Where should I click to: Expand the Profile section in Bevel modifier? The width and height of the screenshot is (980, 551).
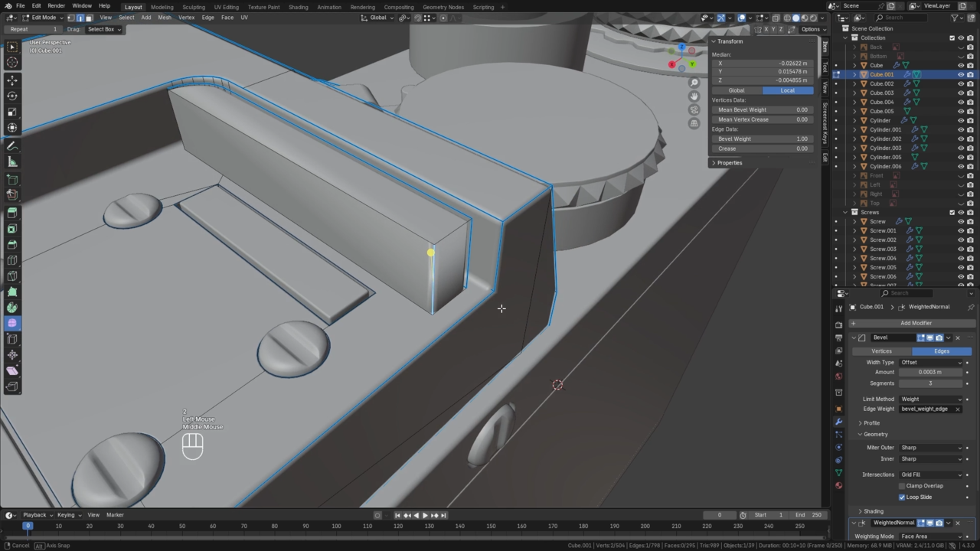871,422
